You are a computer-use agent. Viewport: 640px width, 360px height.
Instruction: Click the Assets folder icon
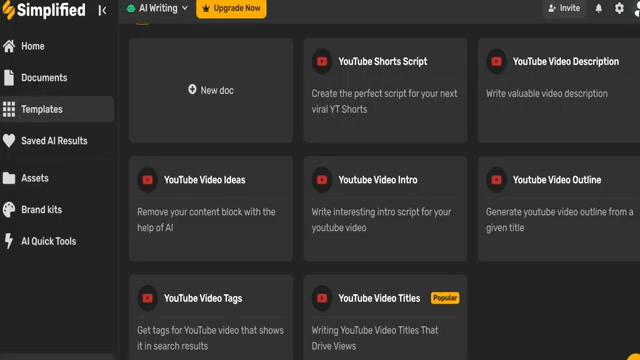point(9,178)
